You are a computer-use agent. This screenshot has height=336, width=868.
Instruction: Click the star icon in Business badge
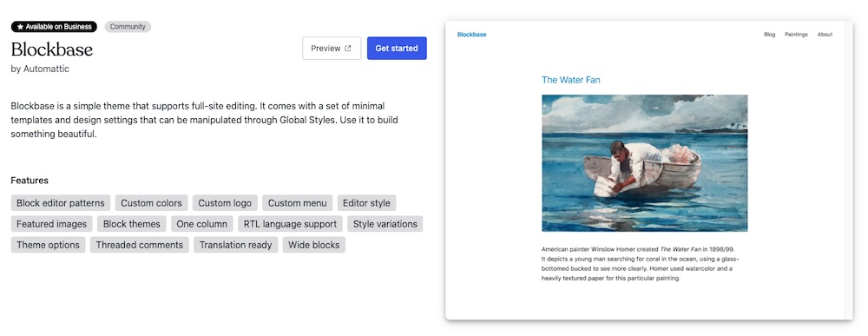[20, 27]
